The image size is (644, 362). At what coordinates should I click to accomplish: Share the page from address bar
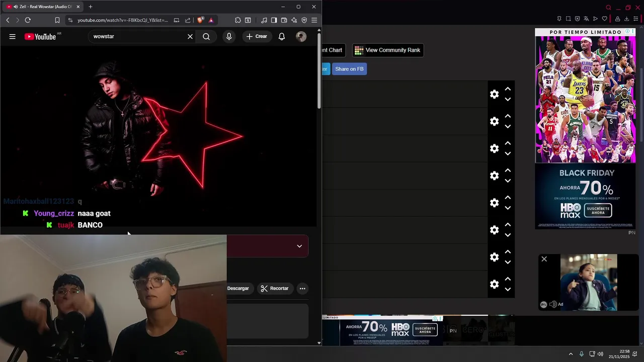(x=188, y=20)
